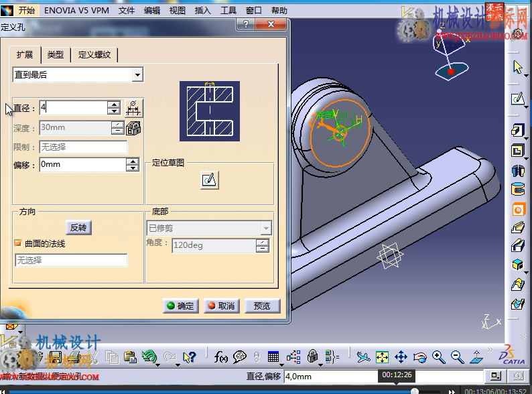Screen dimensions: 532x394
Task: Click the Zoom In magnifier icon
Action: coord(438,357)
